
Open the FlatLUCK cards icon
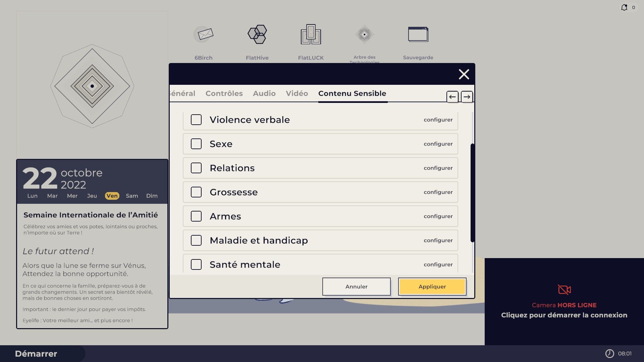[311, 34]
